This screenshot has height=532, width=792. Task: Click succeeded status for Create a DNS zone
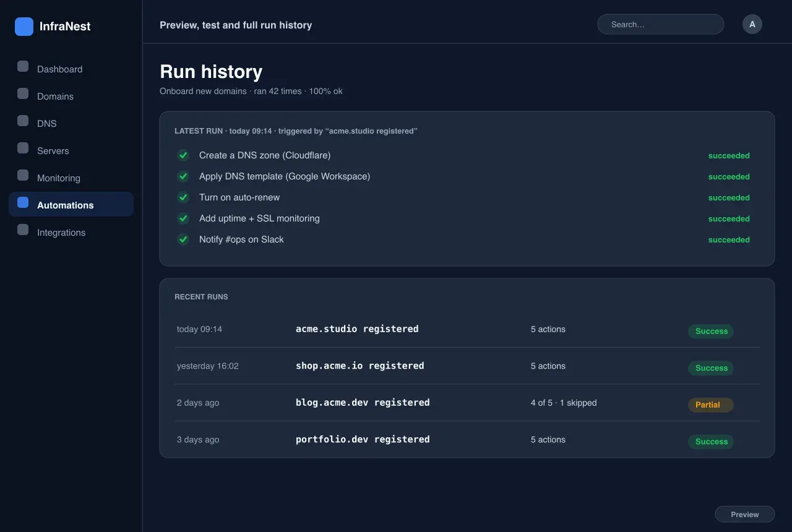pyautogui.click(x=729, y=156)
